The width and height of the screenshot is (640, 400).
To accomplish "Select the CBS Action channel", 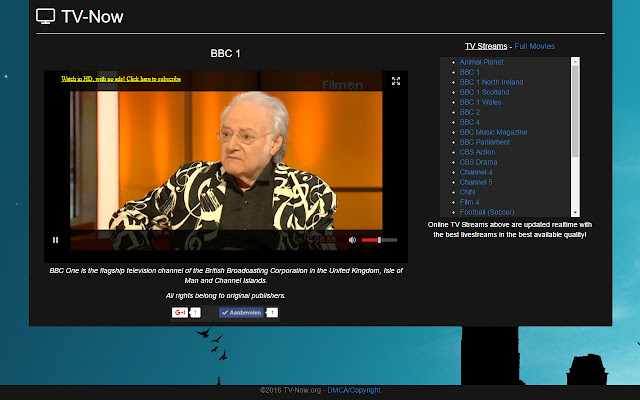I will 477,152.
